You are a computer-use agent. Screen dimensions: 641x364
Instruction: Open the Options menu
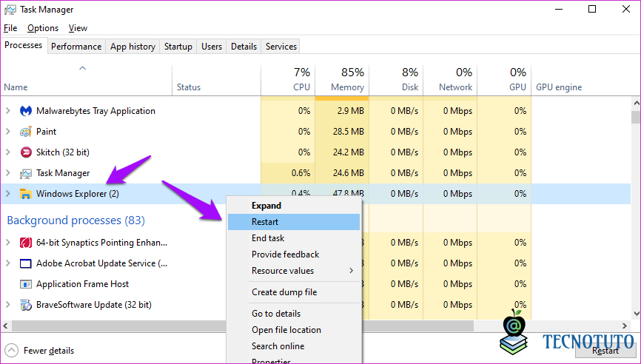[43, 28]
